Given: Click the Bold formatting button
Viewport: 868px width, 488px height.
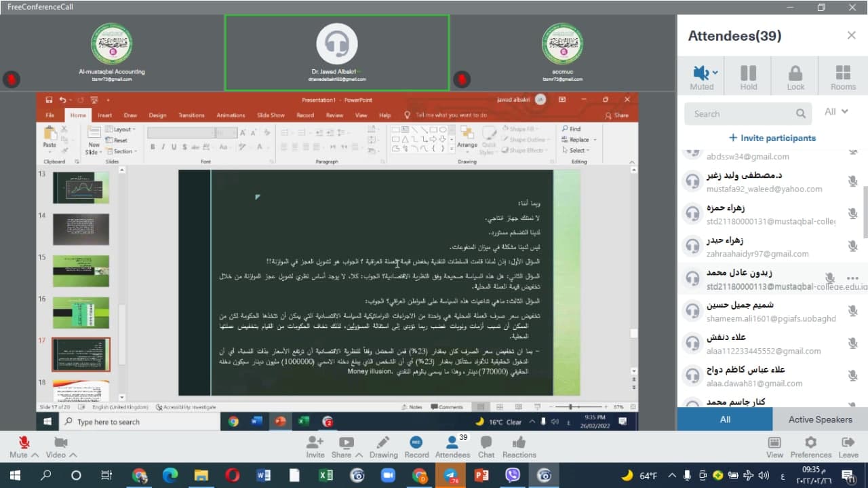Looking at the screenshot, I should (153, 147).
